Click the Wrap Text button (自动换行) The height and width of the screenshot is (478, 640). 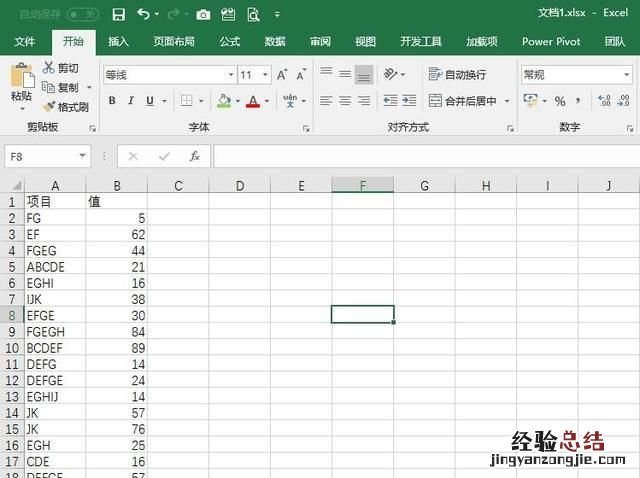tap(457, 75)
